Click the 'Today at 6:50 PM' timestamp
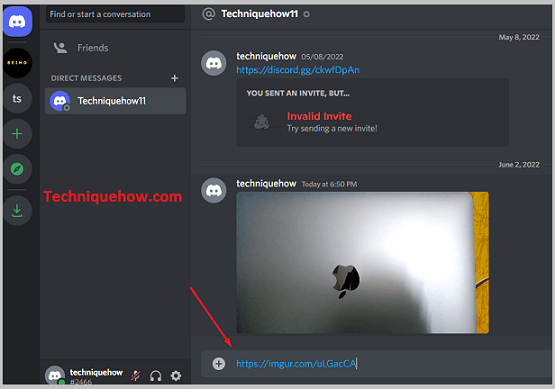The height and width of the screenshot is (389, 555). click(329, 184)
